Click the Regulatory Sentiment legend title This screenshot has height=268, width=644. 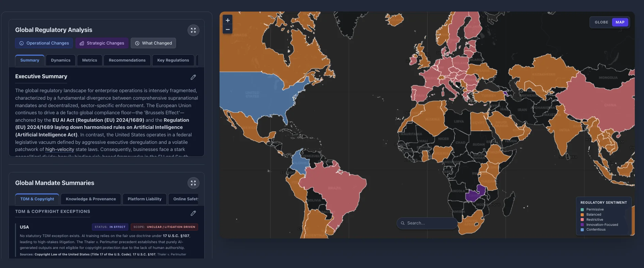tap(603, 202)
